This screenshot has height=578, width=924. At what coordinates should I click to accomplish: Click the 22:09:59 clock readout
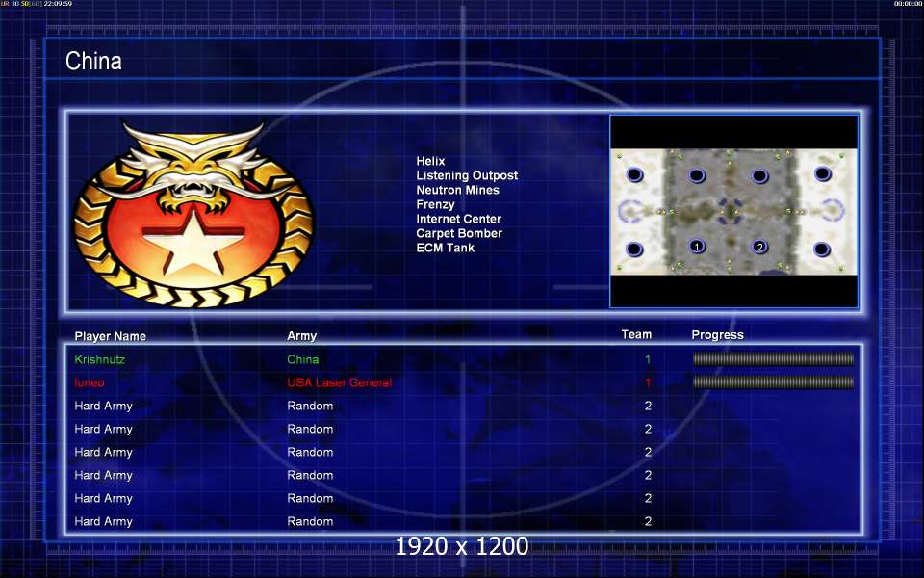(x=58, y=4)
